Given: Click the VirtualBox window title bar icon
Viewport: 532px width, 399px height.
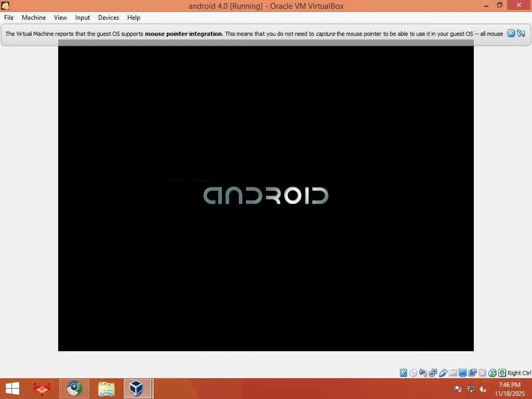Looking at the screenshot, I should coord(5,5).
